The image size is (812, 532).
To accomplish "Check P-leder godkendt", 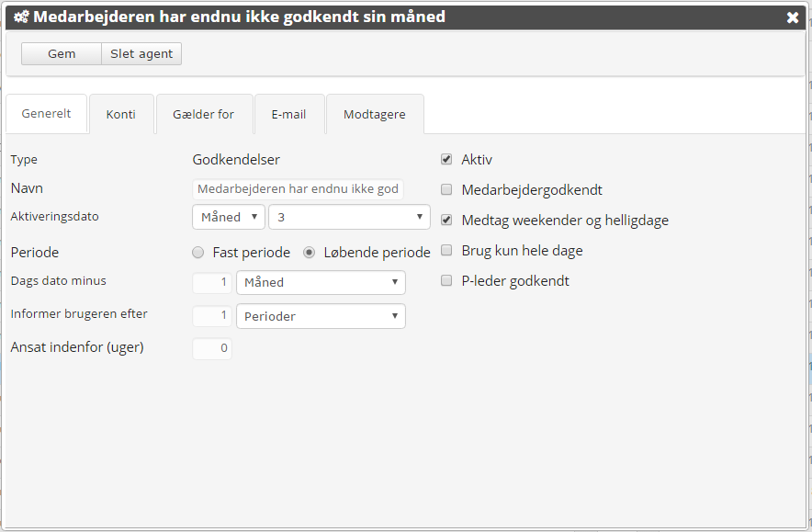I will coord(446,280).
